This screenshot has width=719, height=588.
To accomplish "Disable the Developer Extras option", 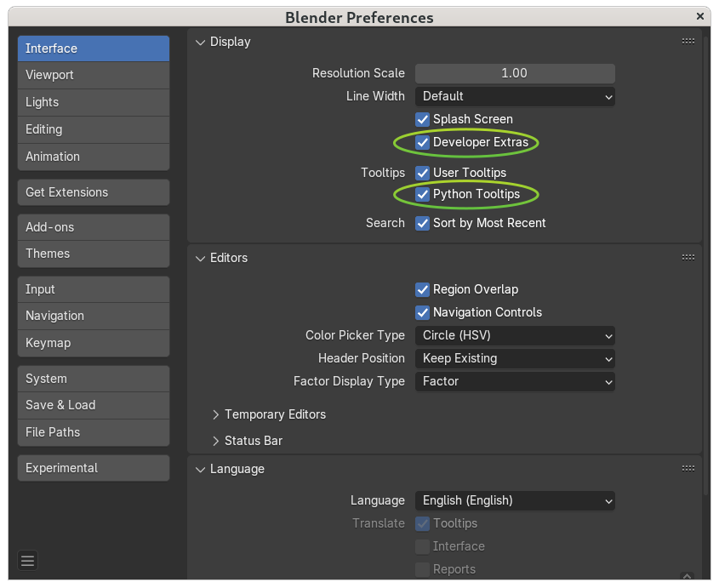I will [422, 142].
